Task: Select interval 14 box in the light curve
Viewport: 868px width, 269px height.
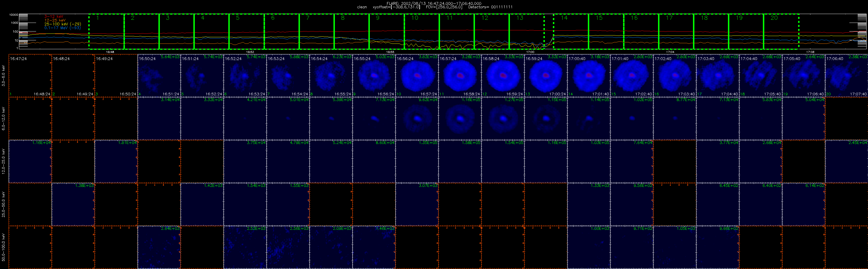Action: click(x=571, y=32)
